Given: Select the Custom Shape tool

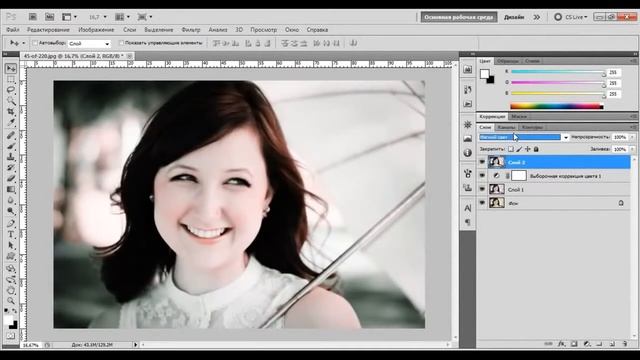Looking at the screenshot, I should 11,256.
